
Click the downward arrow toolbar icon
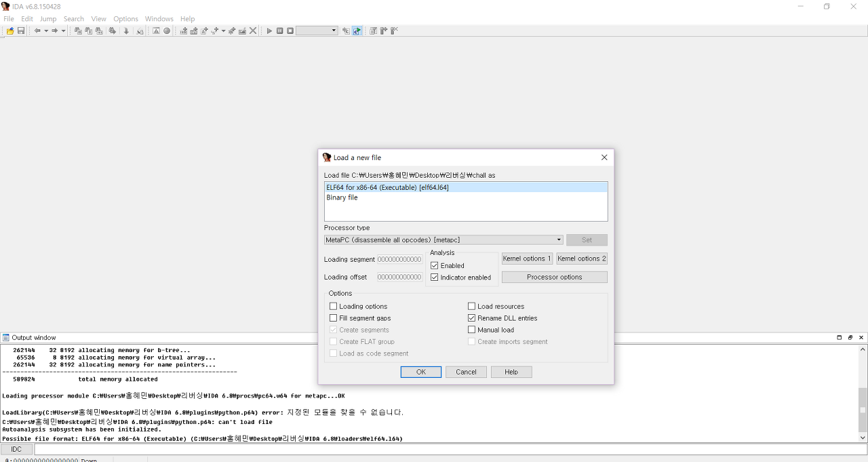pos(126,31)
